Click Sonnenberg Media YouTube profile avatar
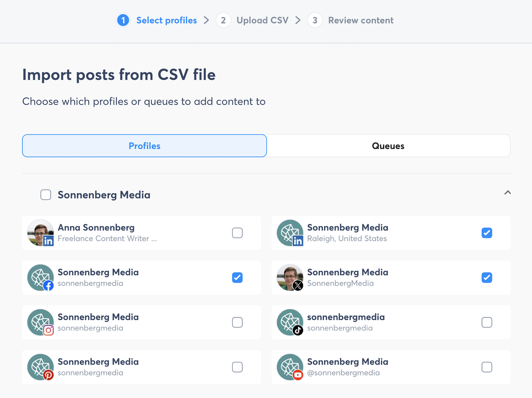 click(290, 367)
